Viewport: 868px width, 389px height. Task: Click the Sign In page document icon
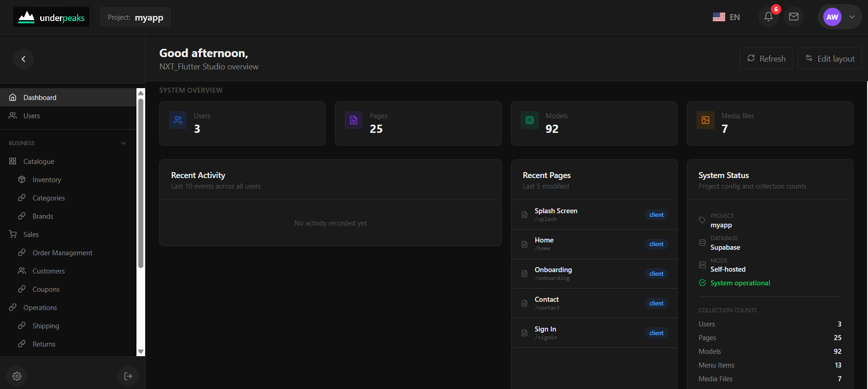524,333
